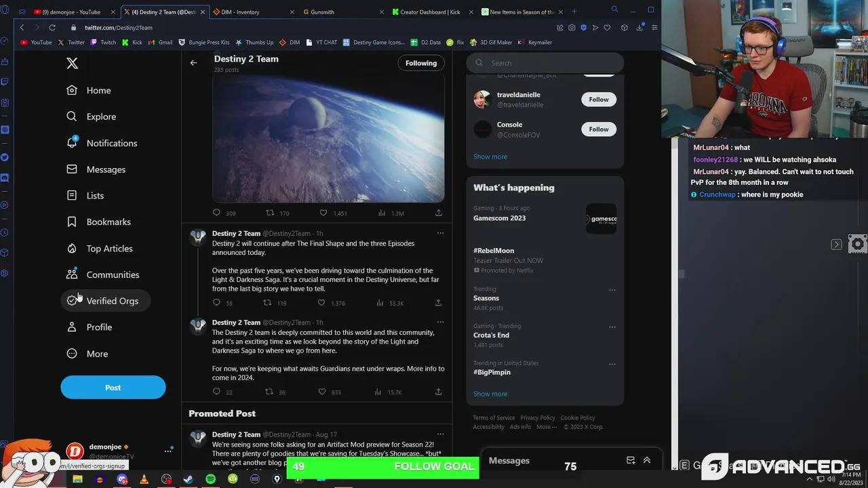Open the Explore page

coord(92,117)
